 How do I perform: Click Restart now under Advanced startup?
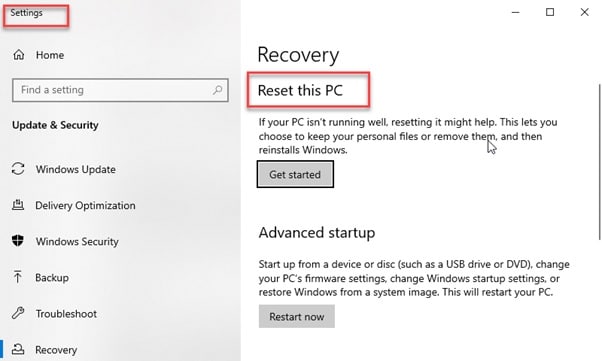(297, 316)
